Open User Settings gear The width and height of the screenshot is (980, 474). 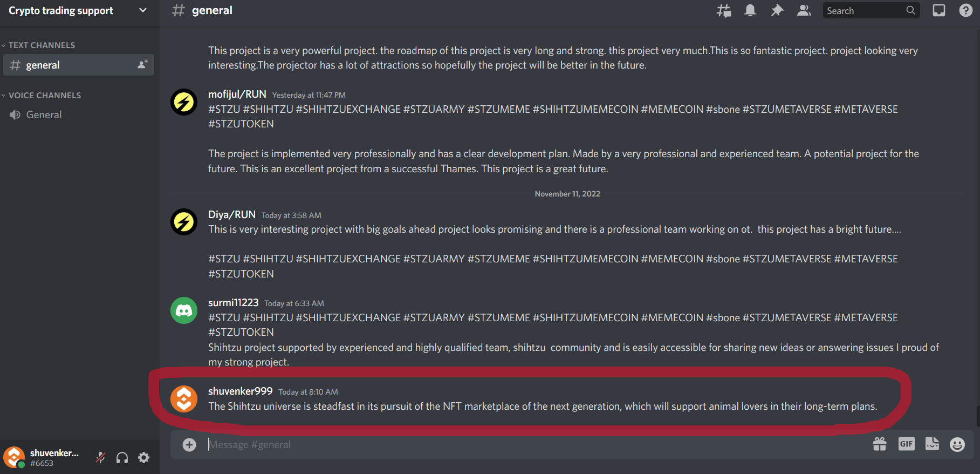click(143, 458)
